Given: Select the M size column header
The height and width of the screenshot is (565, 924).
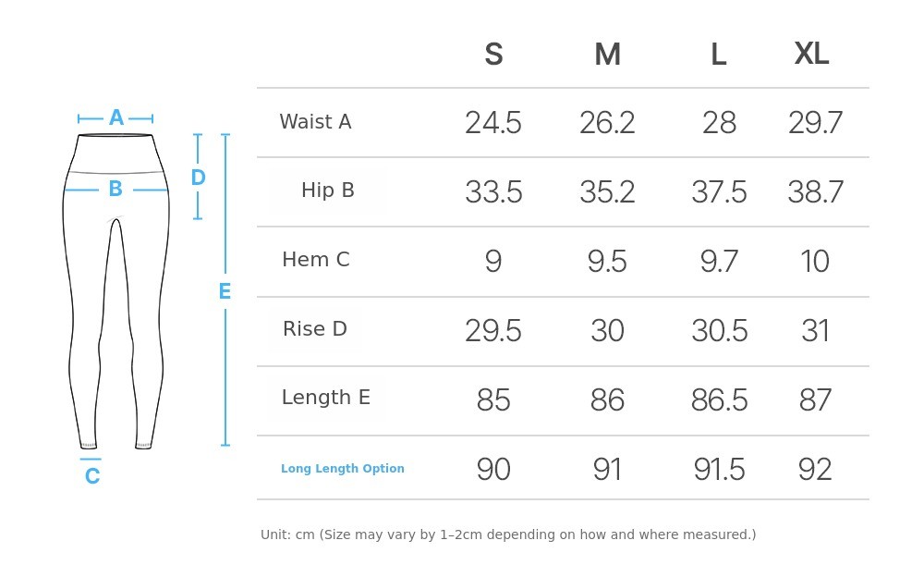Looking at the screenshot, I should 607,55.
